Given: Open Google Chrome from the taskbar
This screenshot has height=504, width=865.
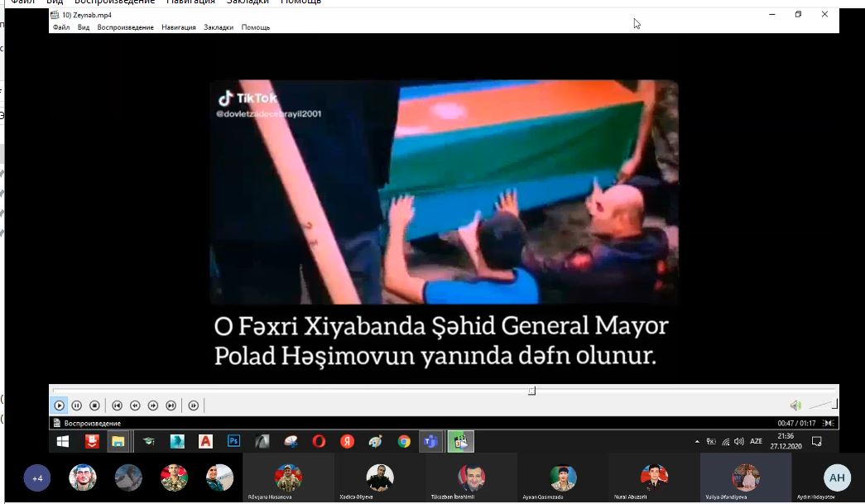Looking at the screenshot, I should click(x=404, y=442).
